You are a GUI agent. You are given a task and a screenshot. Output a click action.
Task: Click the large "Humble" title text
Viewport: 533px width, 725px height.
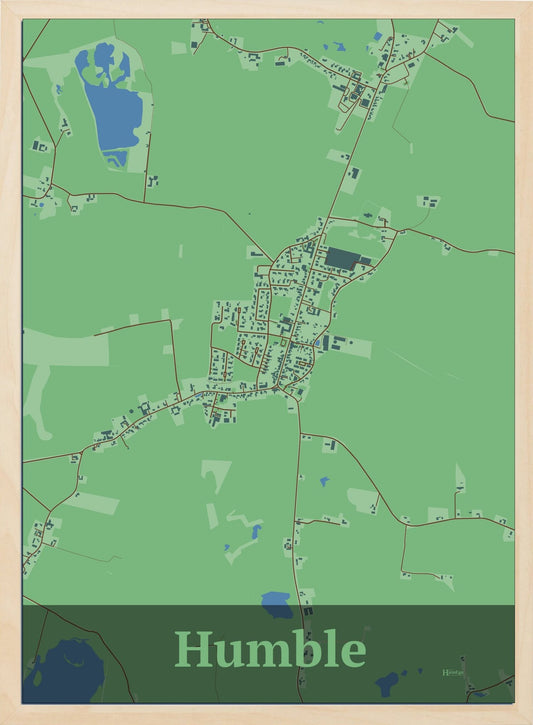[x=270, y=649]
